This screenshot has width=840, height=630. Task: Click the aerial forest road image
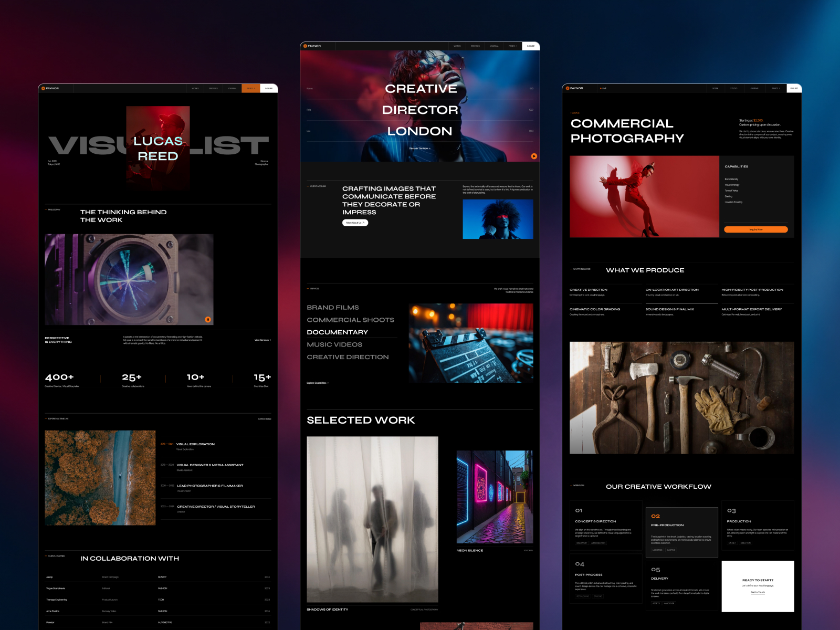(100, 478)
